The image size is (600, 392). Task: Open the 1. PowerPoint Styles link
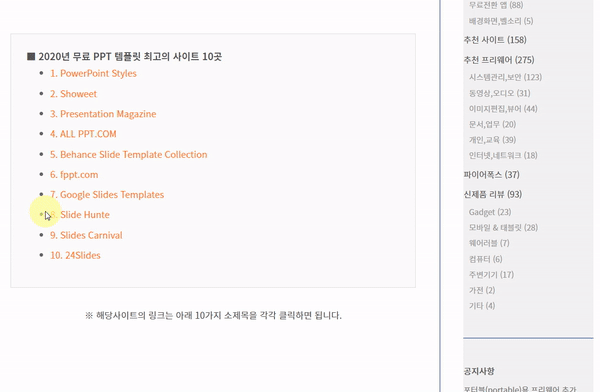(93, 74)
